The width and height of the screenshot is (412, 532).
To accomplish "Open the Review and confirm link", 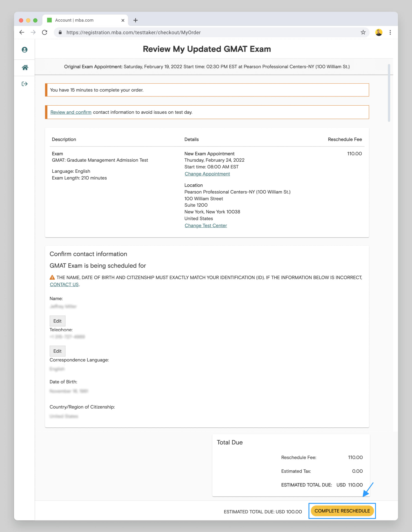I will pos(71,112).
